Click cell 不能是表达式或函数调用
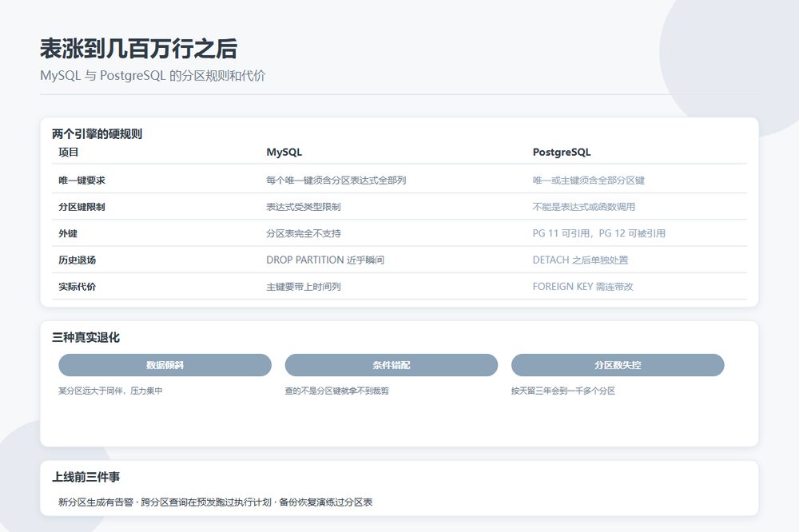The image size is (799, 532). point(584,206)
